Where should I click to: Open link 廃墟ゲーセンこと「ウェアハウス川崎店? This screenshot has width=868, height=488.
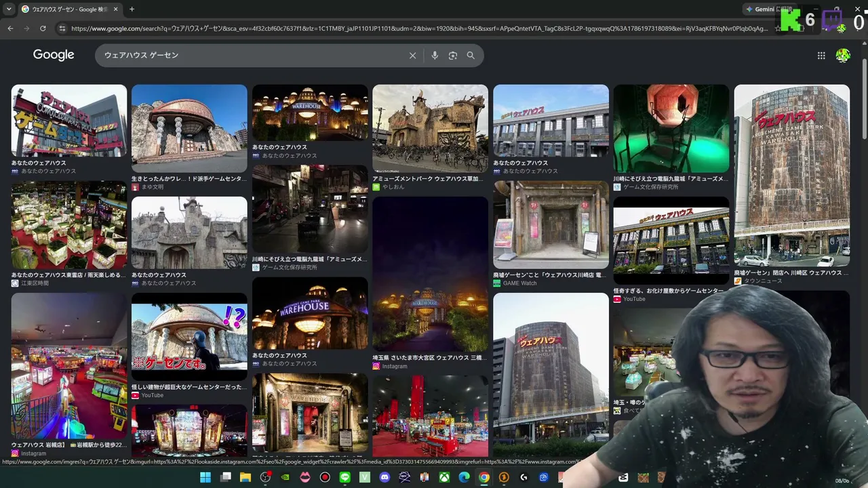click(x=551, y=275)
